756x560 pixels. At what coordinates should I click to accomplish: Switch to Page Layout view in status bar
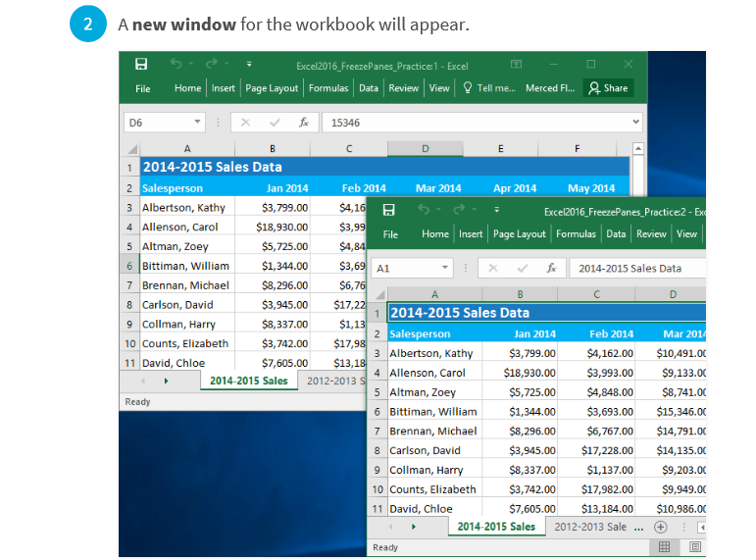coord(695,546)
